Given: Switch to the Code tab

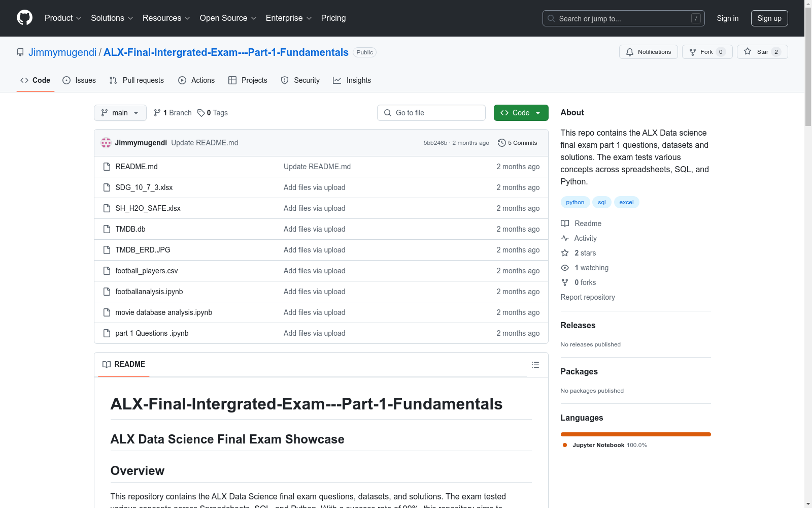Looking at the screenshot, I should pos(36,80).
